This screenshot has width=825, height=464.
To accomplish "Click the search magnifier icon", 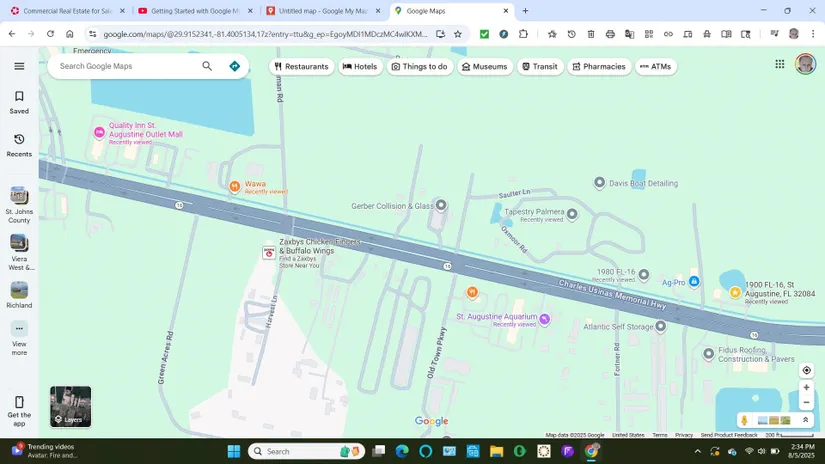I will coord(207,66).
